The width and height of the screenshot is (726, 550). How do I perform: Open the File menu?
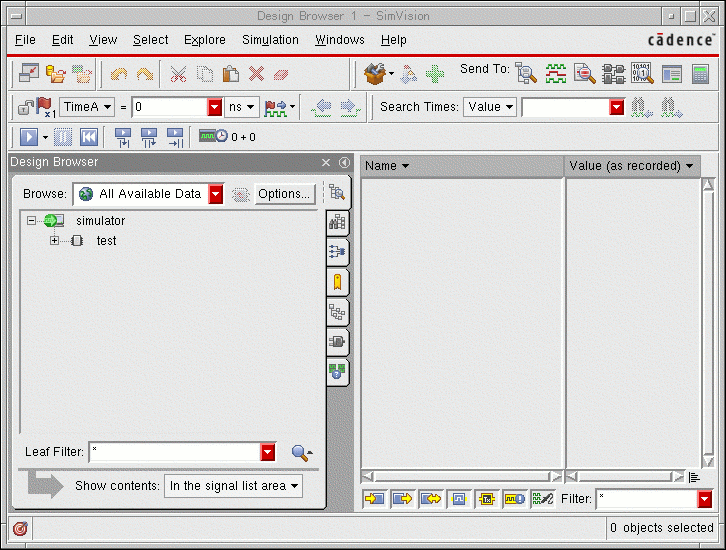(25, 40)
